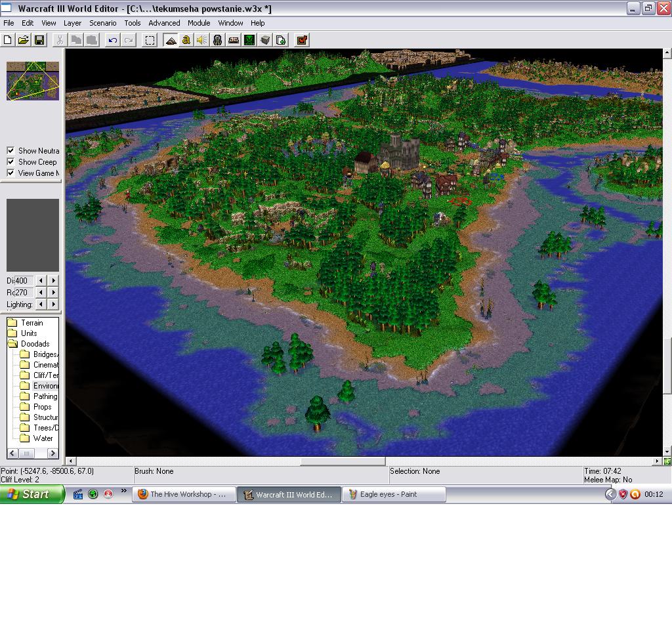The width and height of the screenshot is (672, 630).
Task: Click the green globe quick launch icon
Action: 93,494
